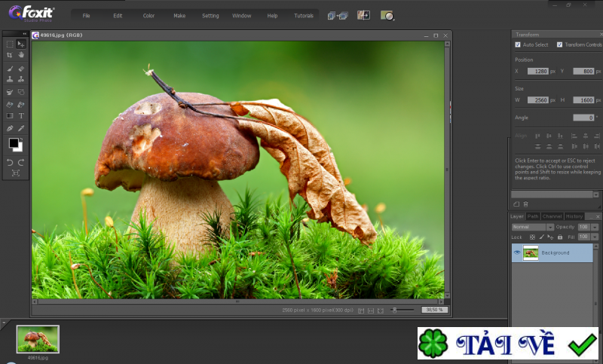The width and height of the screenshot is (603, 364).
Task: Select the Crop tool
Action: point(9,55)
